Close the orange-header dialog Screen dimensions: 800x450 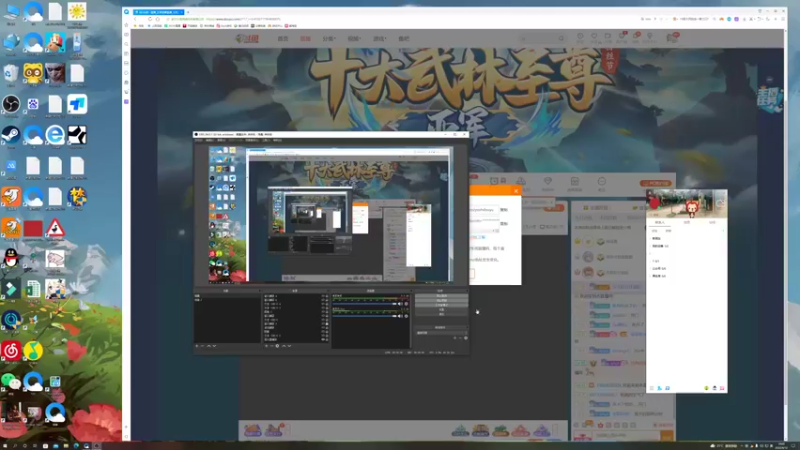point(516,191)
